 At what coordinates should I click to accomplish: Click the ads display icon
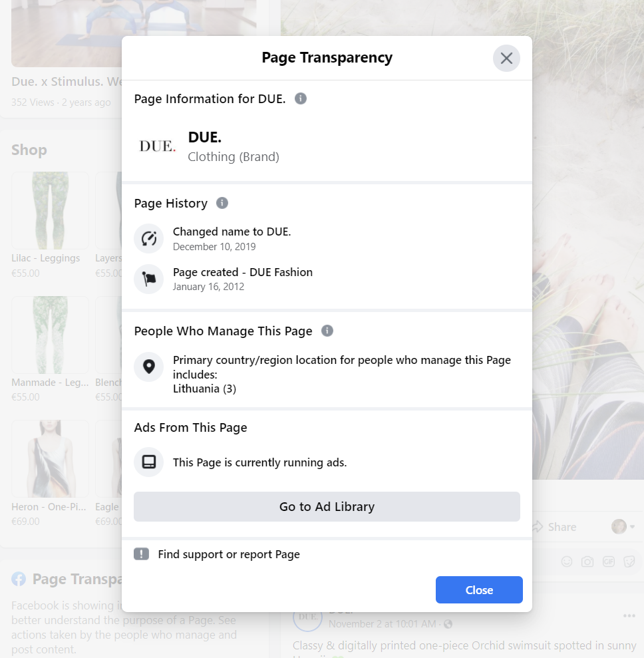click(148, 462)
